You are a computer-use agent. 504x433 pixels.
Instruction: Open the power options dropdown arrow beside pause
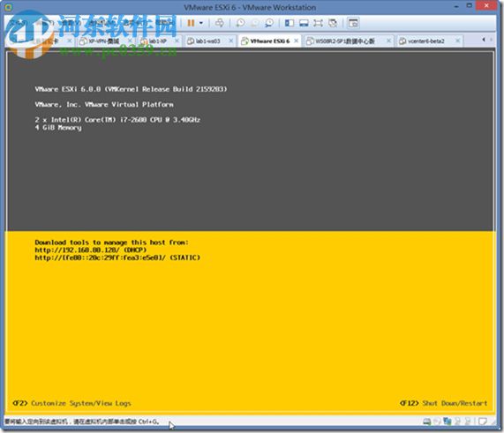(201, 23)
